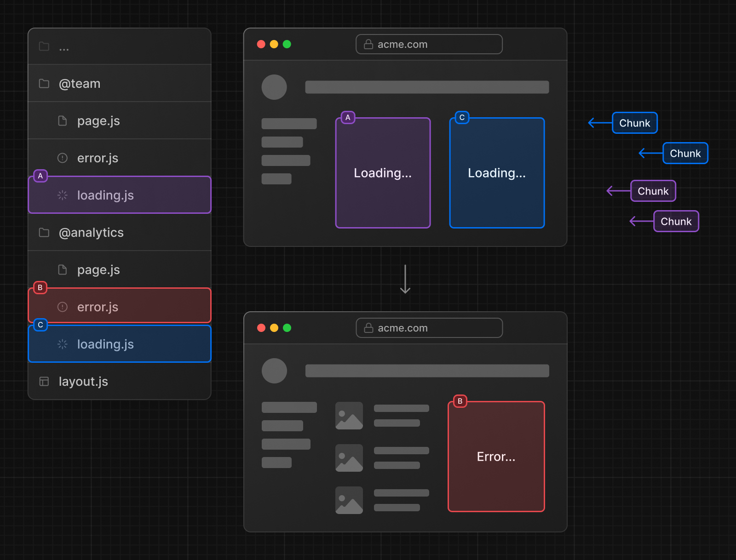This screenshot has height=560, width=736.
Task: Select the acme.com address bar in the lower window
Action: [429, 328]
